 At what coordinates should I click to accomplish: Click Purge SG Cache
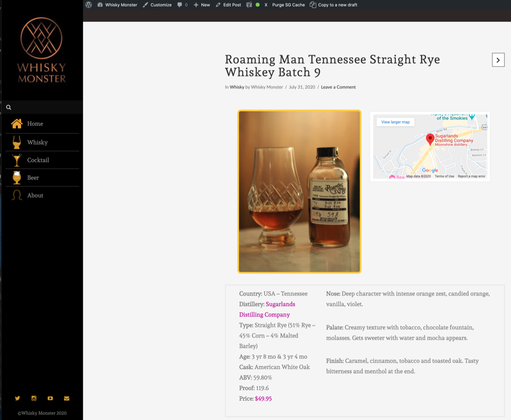click(288, 5)
